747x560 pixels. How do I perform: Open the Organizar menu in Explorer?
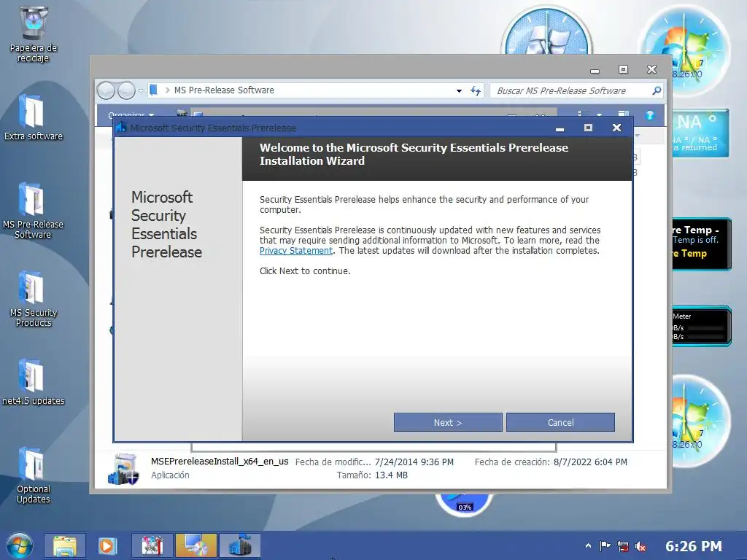click(131, 114)
